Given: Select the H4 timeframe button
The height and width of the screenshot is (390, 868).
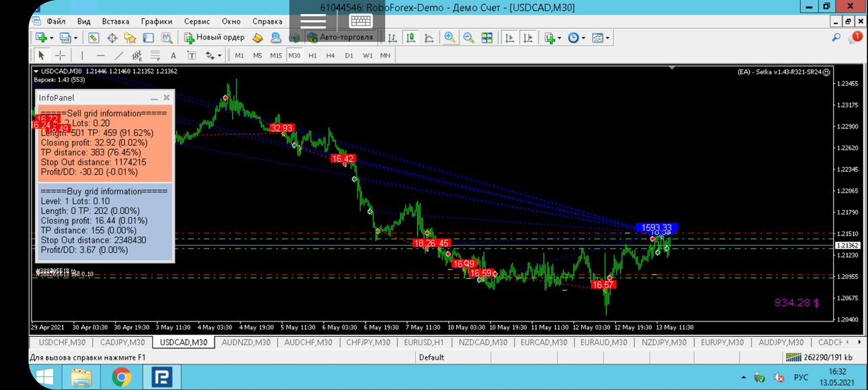Looking at the screenshot, I should pos(330,55).
